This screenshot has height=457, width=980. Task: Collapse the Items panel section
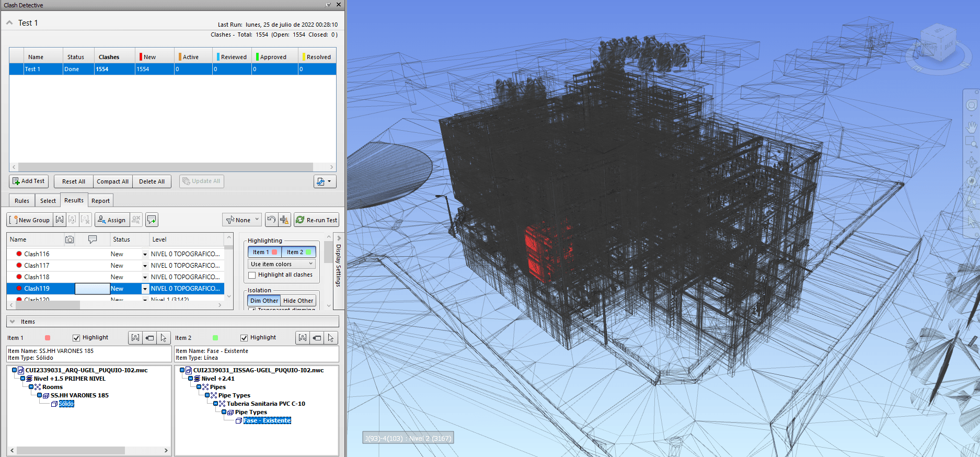point(13,322)
